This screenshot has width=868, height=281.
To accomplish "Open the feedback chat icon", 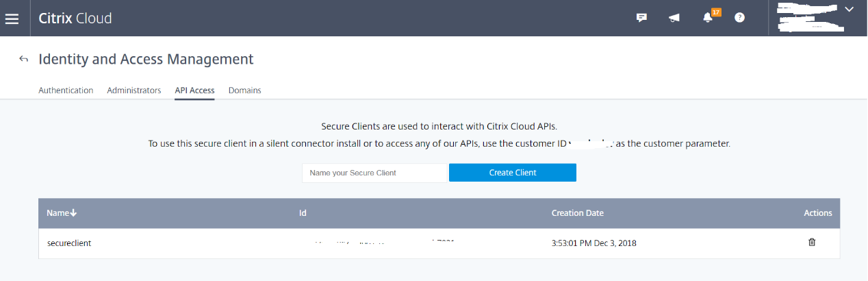I will click(641, 18).
